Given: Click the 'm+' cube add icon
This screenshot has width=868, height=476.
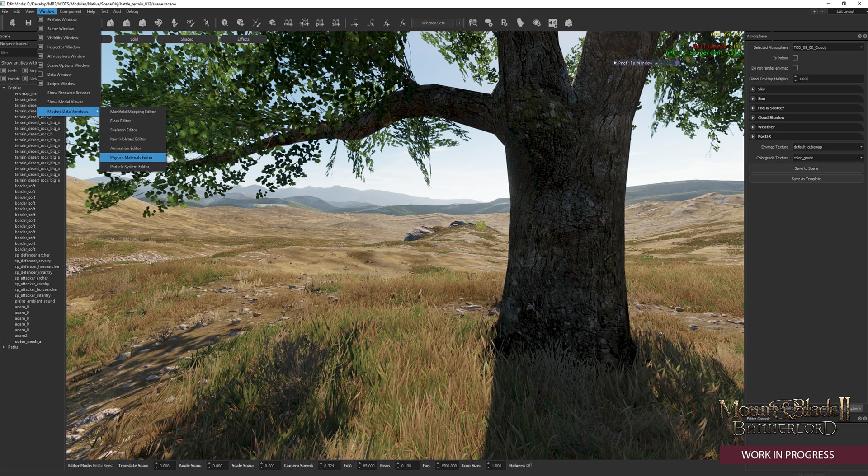Looking at the screenshot, I should (x=288, y=23).
